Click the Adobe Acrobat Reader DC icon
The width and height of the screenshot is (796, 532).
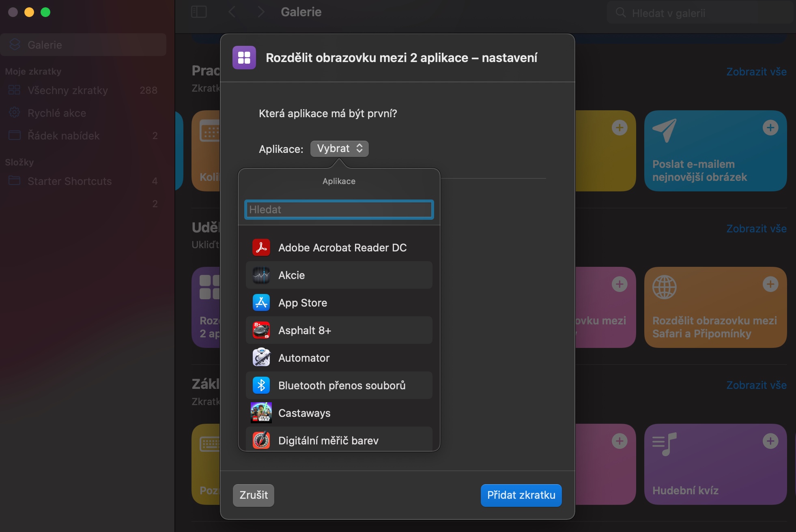click(261, 248)
